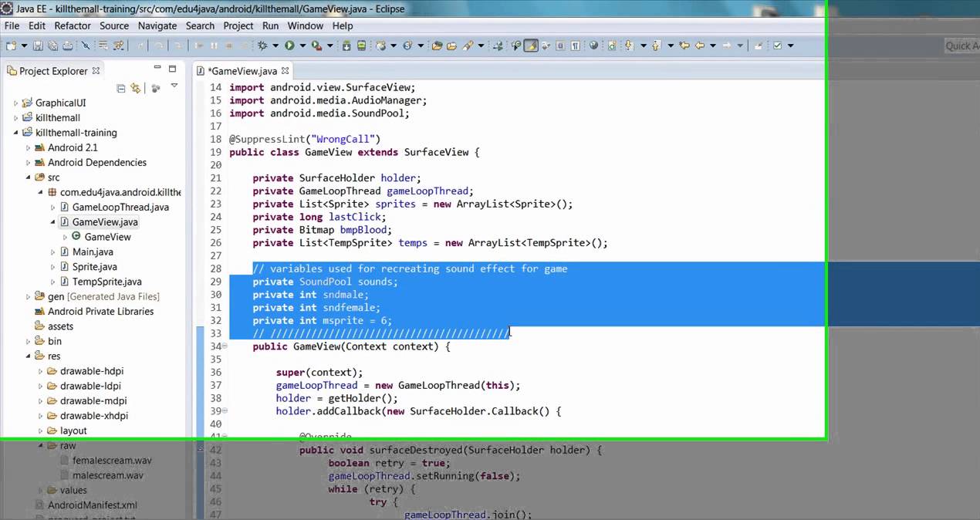Open the Window menu

point(306,25)
